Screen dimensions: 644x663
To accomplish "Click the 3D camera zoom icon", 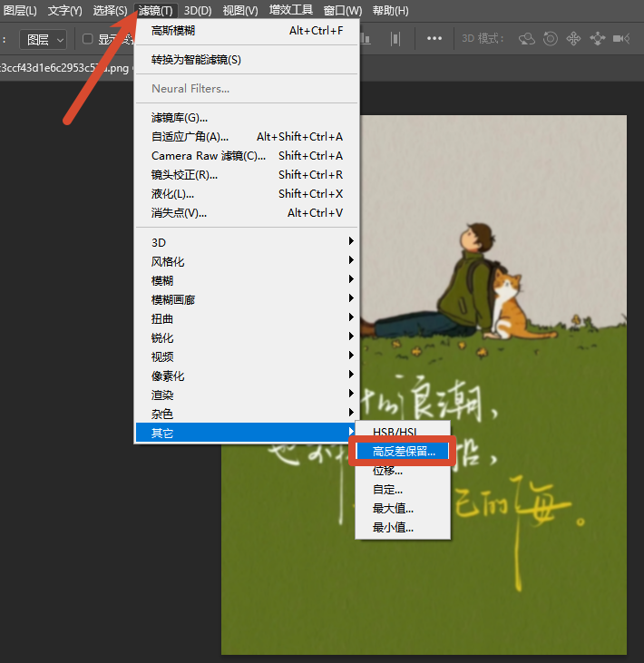I will click(x=621, y=39).
